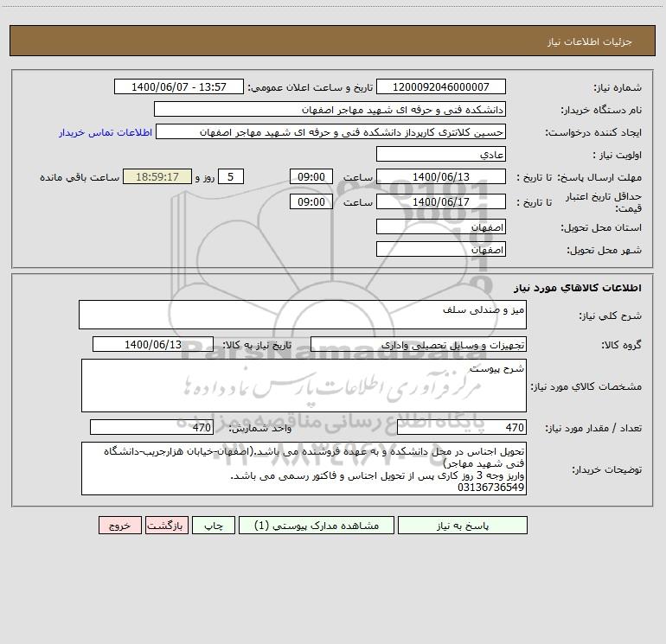The image size is (666, 644).
Task: Click the label 'تعداد / مقدار مورد نیاز:'
Action: coord(593,428)
